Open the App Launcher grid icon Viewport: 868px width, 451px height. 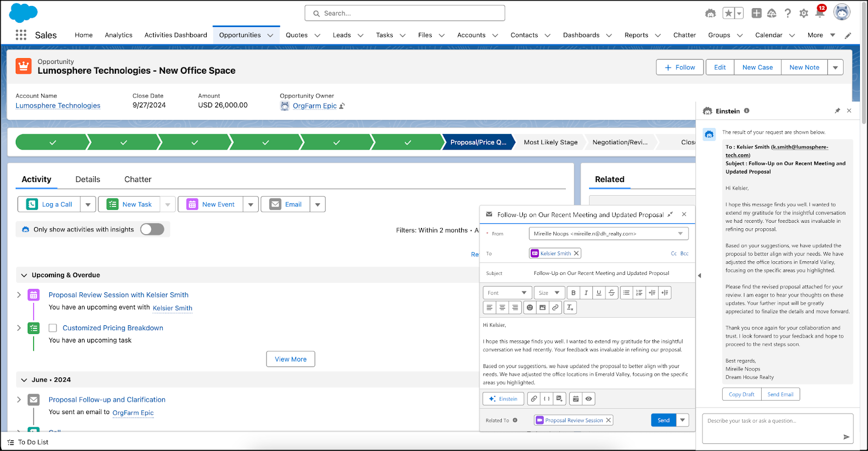click(21, 35)
